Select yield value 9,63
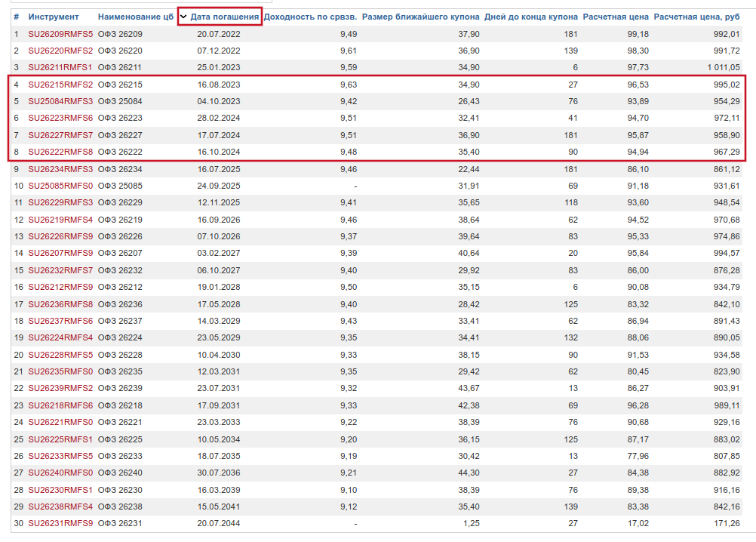 click(349, 85)
